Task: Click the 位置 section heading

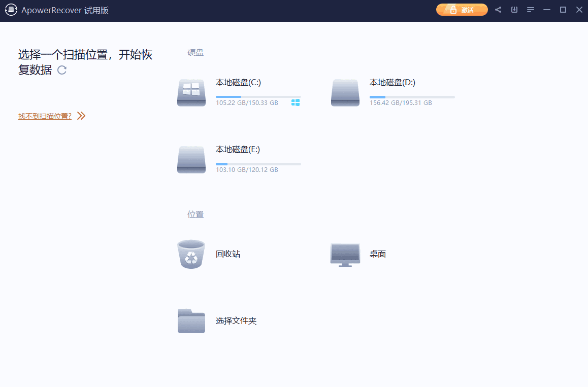Action: click(195, 214)
